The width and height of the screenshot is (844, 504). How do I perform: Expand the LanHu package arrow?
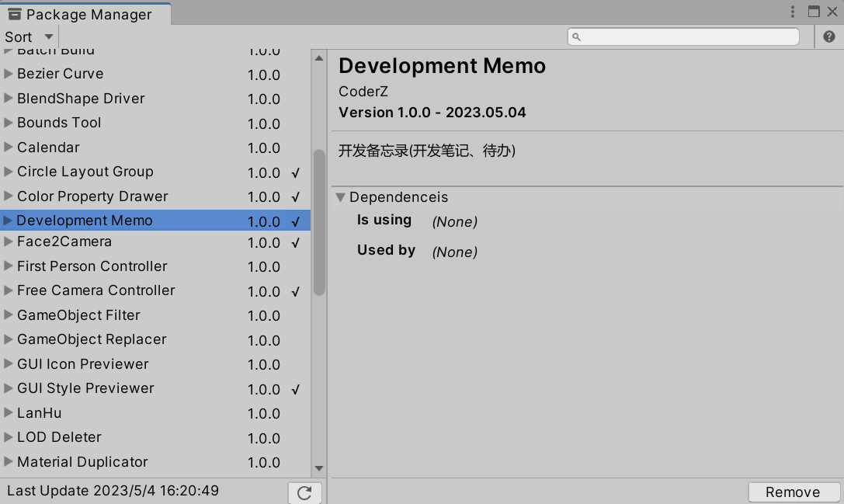coord(8,413)
